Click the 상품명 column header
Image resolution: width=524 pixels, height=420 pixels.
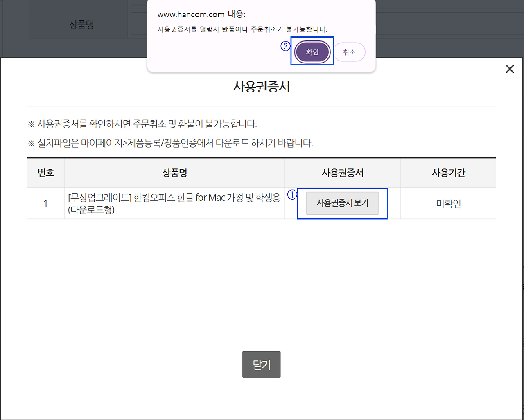pos(174,173)
